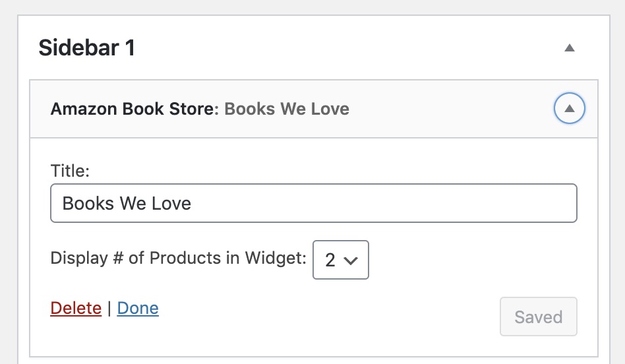Click the value 2 in the dropdown

click(x=330, y=260)
